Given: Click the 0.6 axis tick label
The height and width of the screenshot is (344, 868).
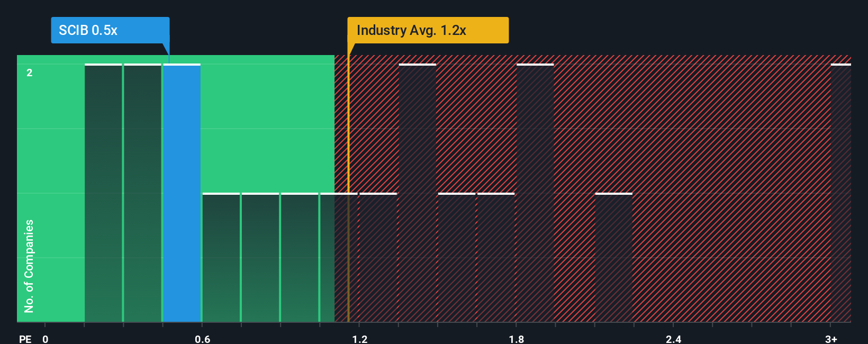Looking at the screenshot, I should 203,339.
